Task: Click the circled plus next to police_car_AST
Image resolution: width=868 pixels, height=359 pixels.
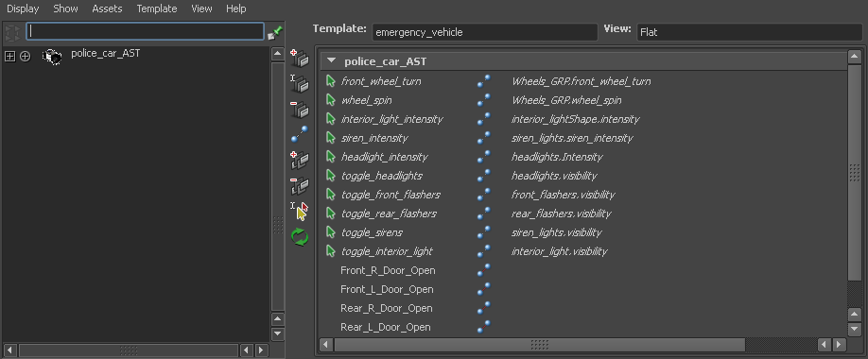Action: tap(25, 56)
